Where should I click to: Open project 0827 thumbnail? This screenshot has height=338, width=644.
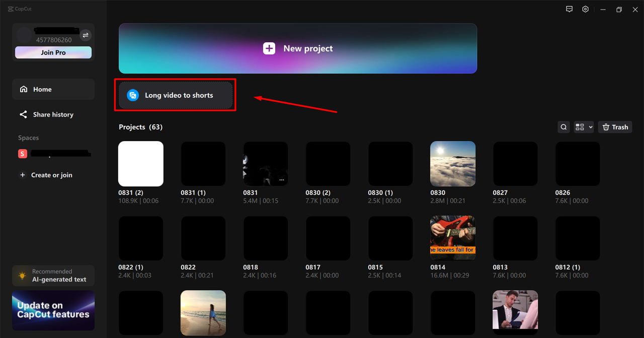point(515,164)
